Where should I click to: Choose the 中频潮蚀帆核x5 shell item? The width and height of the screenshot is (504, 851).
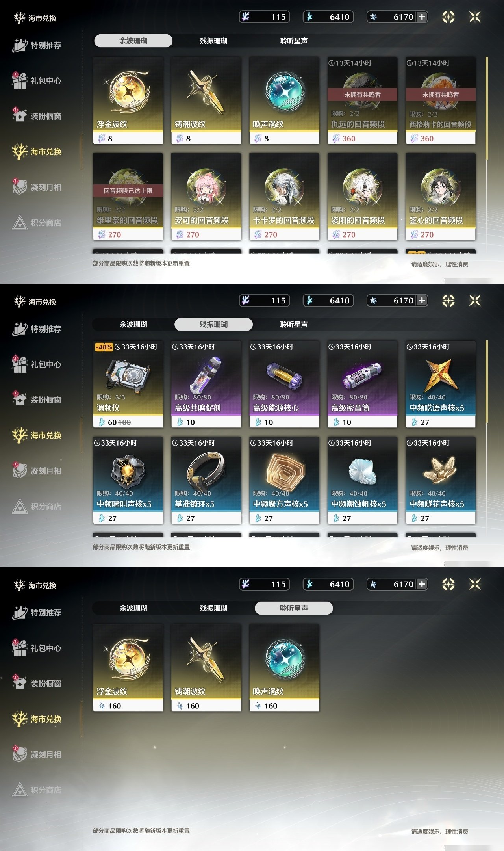pos(362,480)
